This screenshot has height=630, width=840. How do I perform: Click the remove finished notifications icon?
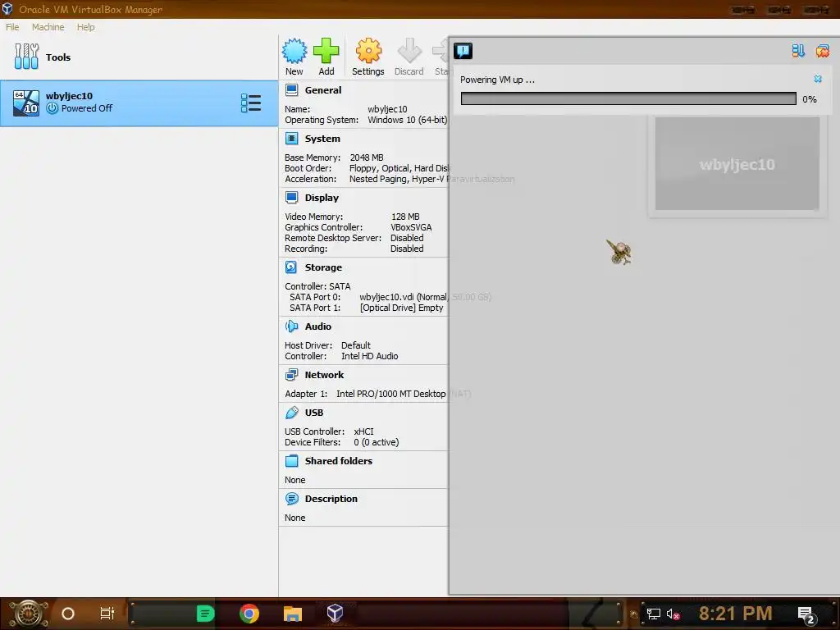(822, 50)
